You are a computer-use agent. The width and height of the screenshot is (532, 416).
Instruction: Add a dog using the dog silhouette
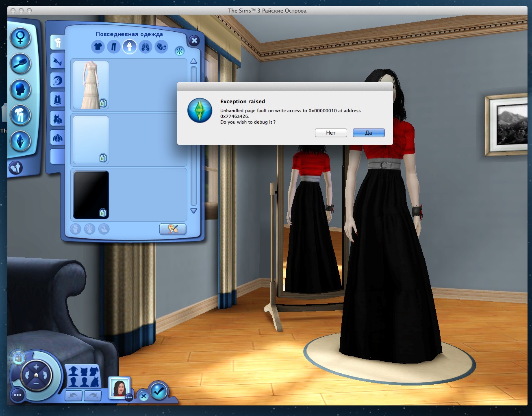point(94,371)
